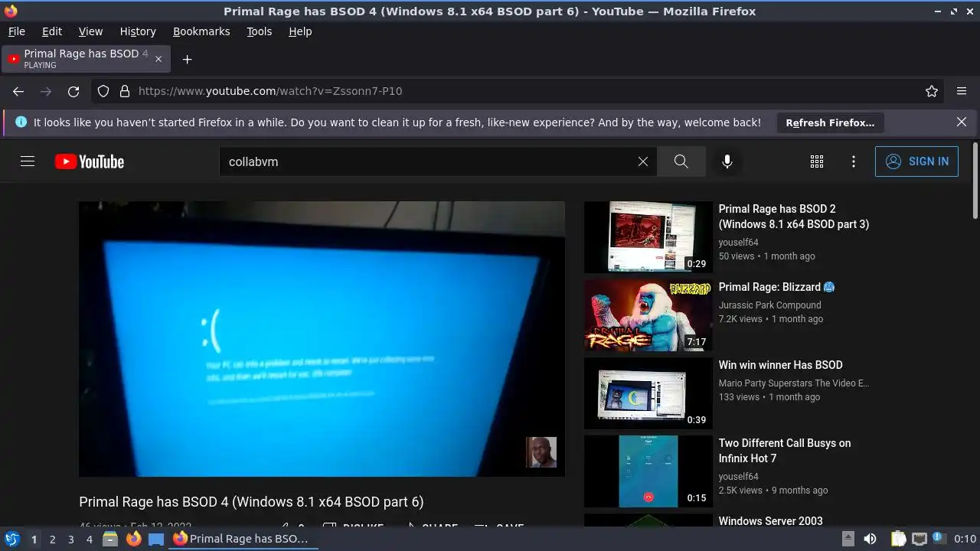Click the page vertical scrollbar
980x551 pixels.
coord(975,181)
